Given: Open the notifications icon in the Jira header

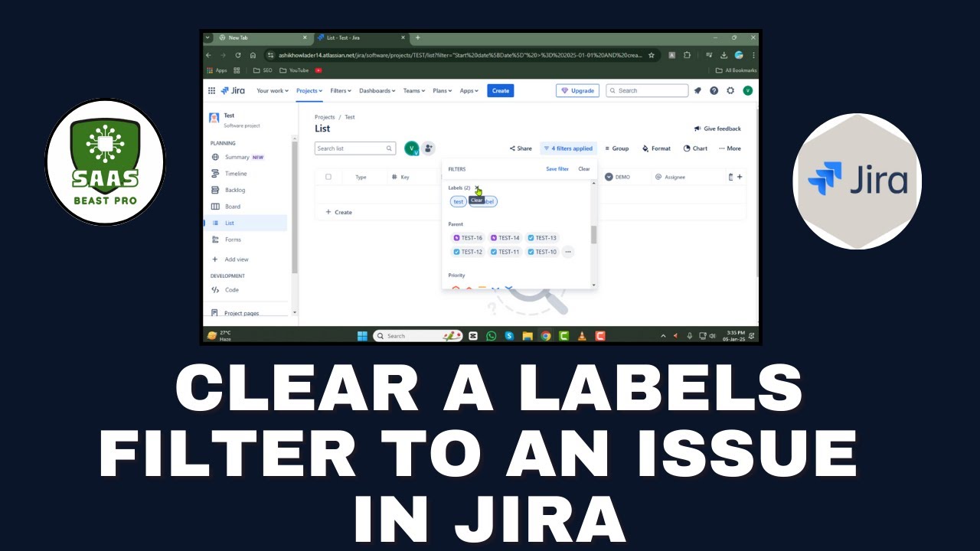Looking at the screenshot, I should [697, 90].
